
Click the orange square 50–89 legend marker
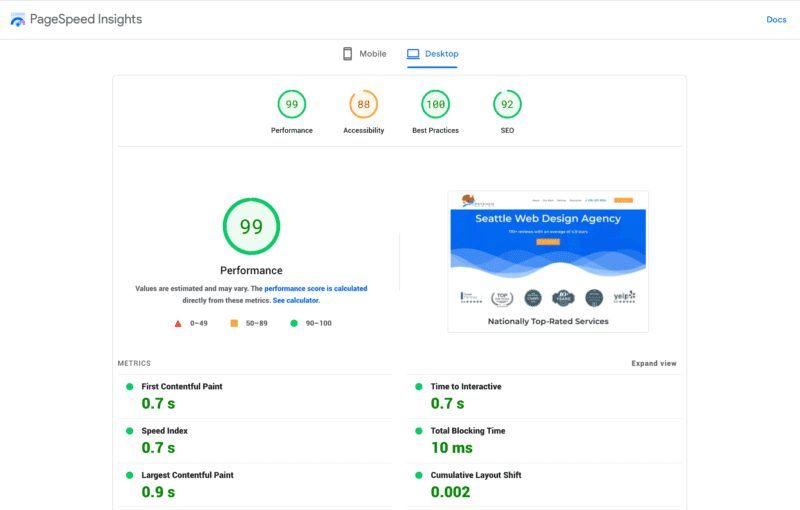(x=234, y=324)
